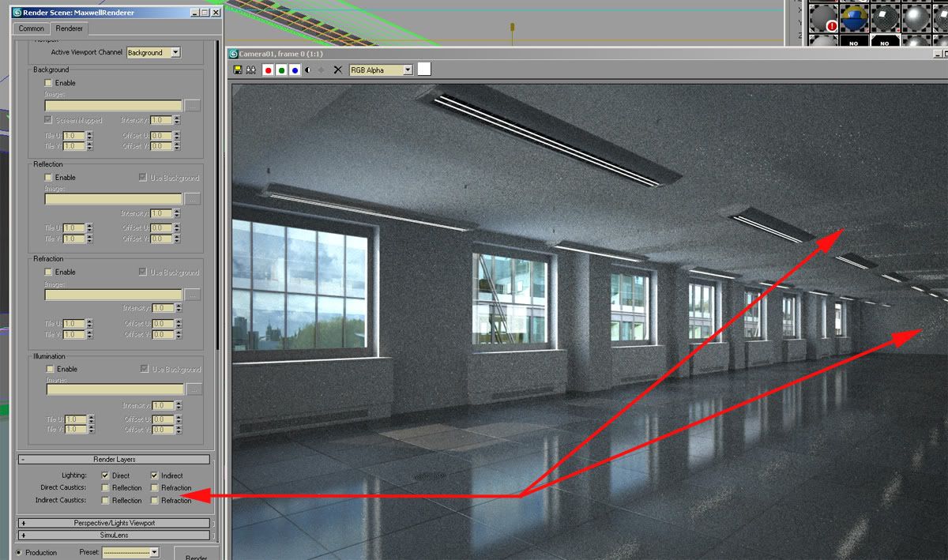Image resolution: width=948 pixels, height=560 pixels.
Task: Enable Direct Caustics Reflection checkbox
Action: 105,488
